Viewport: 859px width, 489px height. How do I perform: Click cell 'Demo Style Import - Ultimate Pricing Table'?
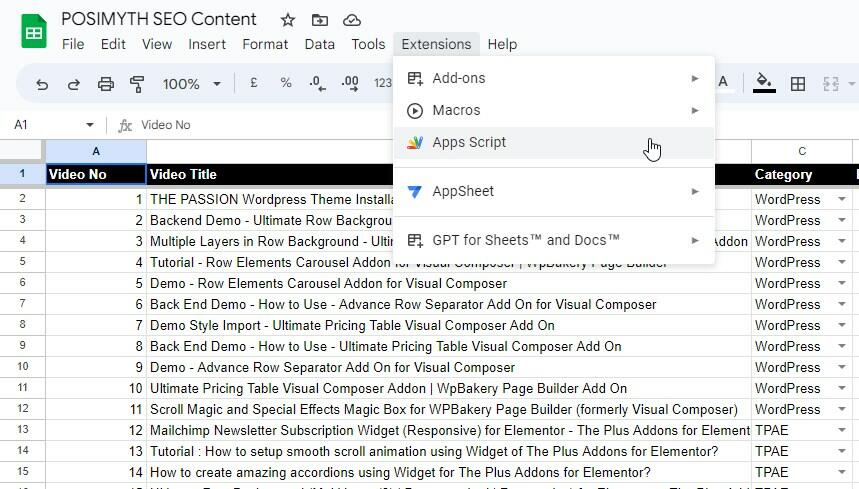tap(449, 325)
